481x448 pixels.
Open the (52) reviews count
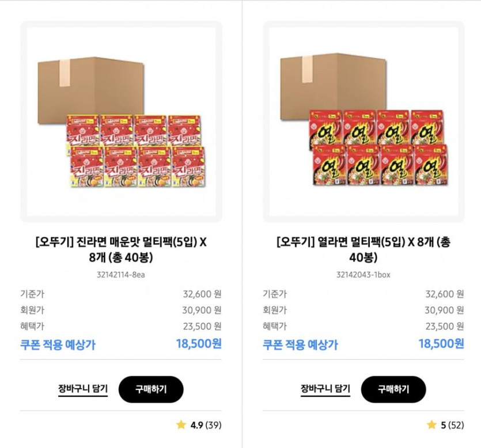click(x=456, y=426)
